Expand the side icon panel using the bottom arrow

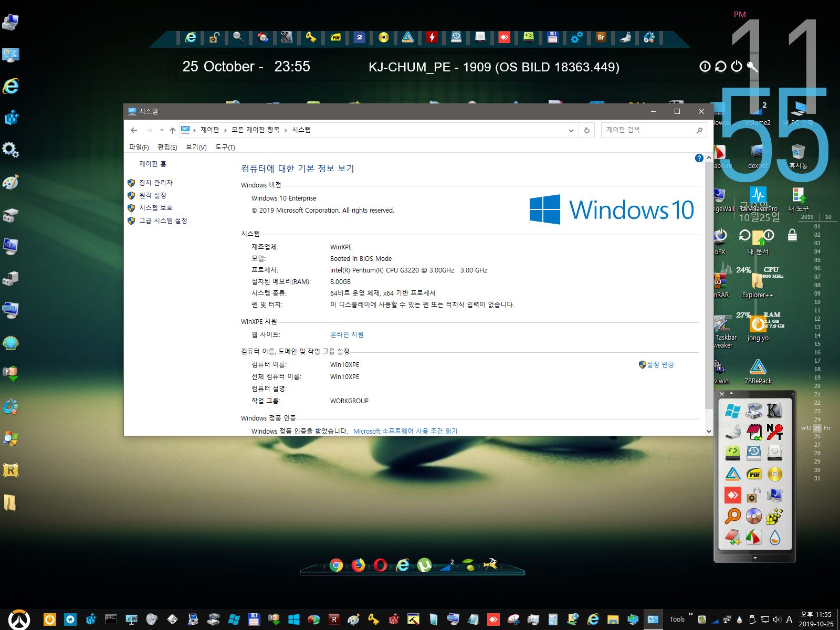click(755, 558)
